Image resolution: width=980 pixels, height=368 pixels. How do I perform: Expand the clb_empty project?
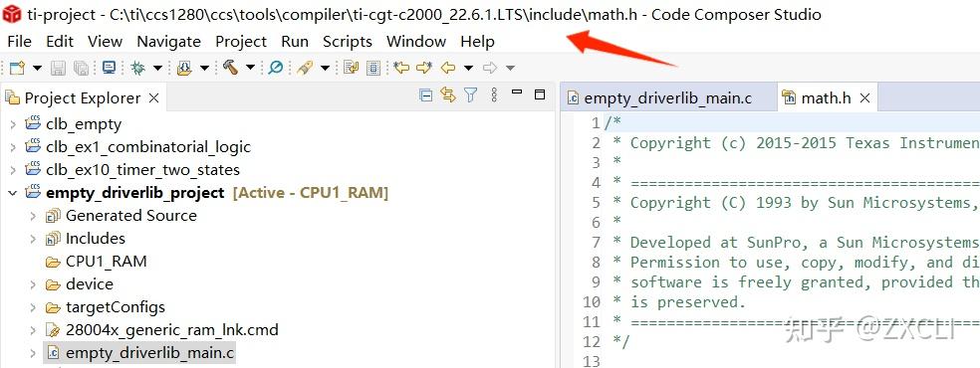pos(13,124)
